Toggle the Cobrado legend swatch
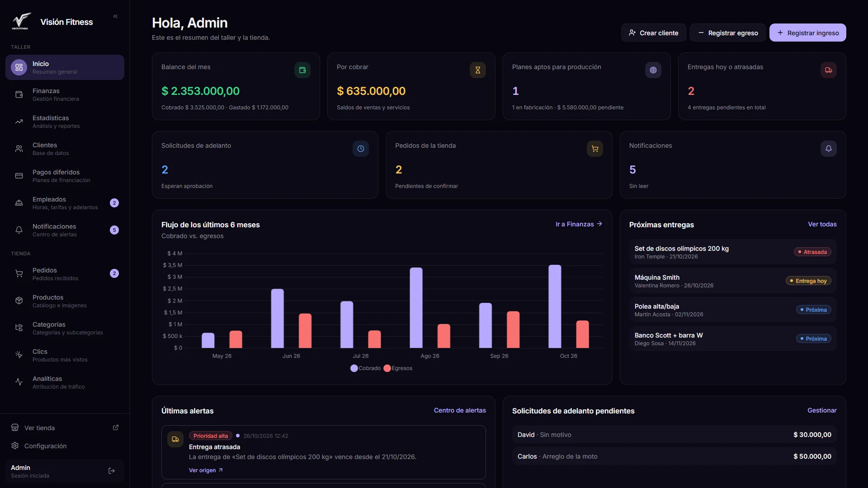Viewport: 868px width, 488px height. click(x=354, y=368)
